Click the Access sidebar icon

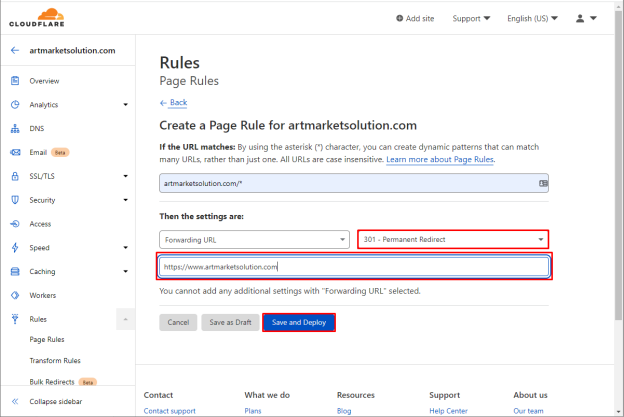(15, 224)
